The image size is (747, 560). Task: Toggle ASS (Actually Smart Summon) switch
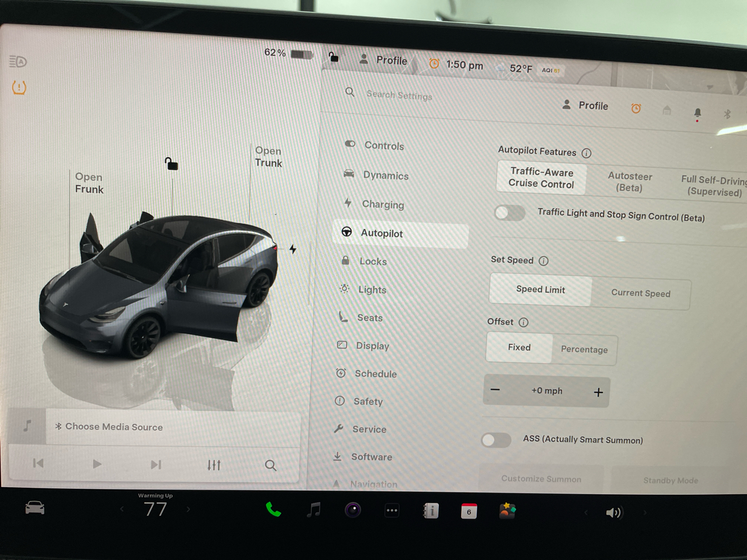point(496,440)
